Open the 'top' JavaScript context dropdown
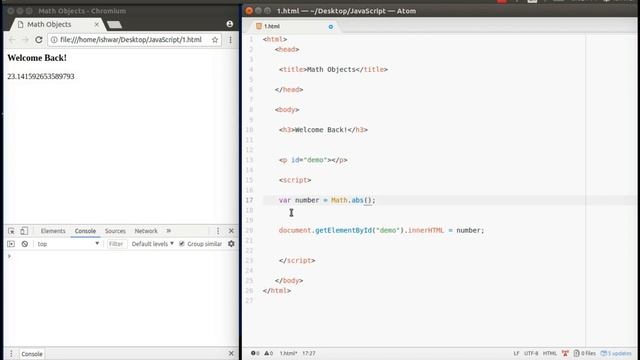640x360 pixels. click(x=68, y=244)
